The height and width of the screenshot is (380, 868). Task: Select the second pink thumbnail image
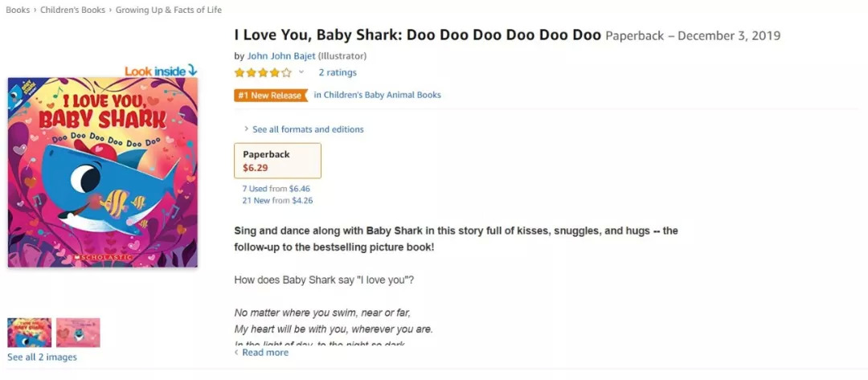pos(78,333)
